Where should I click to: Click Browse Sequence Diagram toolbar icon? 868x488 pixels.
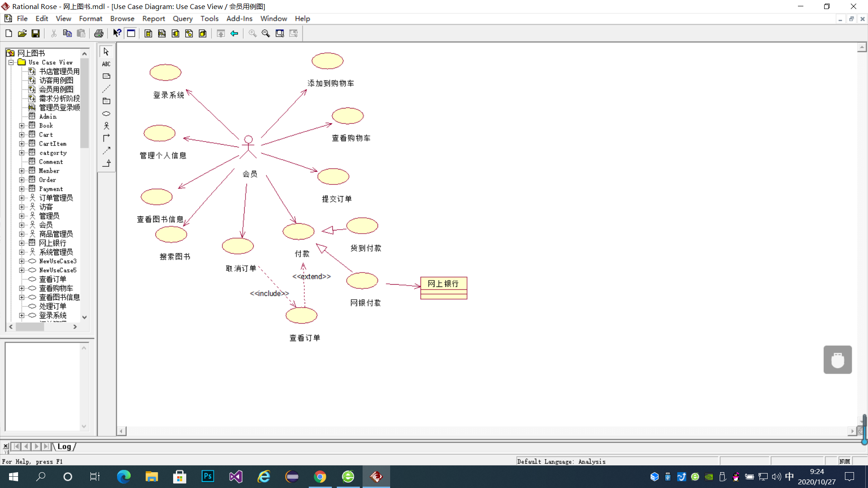pyautogui.click(x=162, y=33)
